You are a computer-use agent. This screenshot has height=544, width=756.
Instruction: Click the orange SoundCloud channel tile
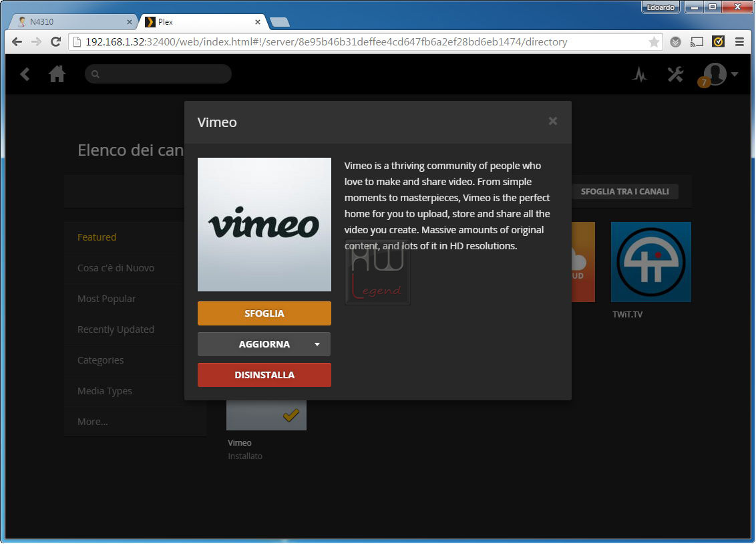(584, 262)
